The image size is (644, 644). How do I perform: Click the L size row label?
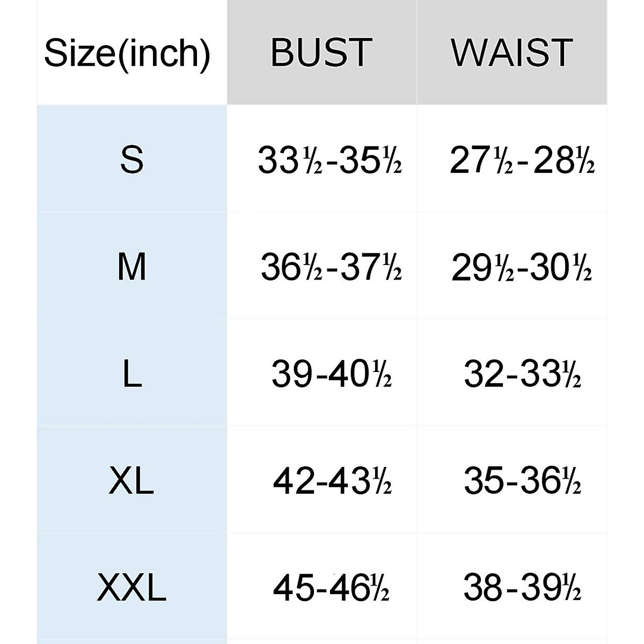tap(131, 374)
